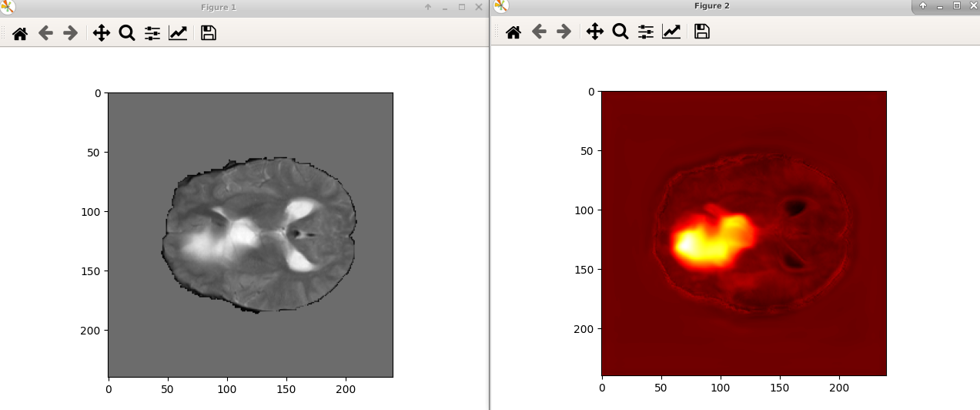Go back to previous view in Figure 1
Screen dimensions: 980x410
coord(45,33)
